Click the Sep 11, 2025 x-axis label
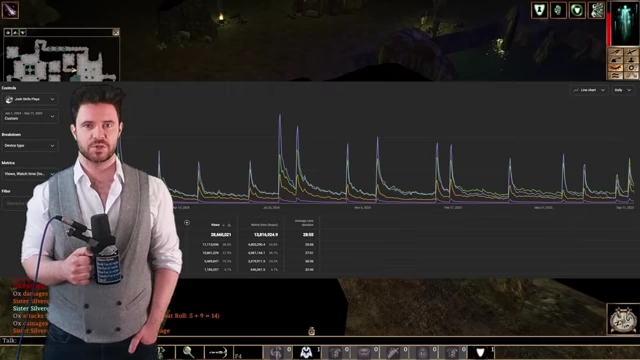 (625, 208)
